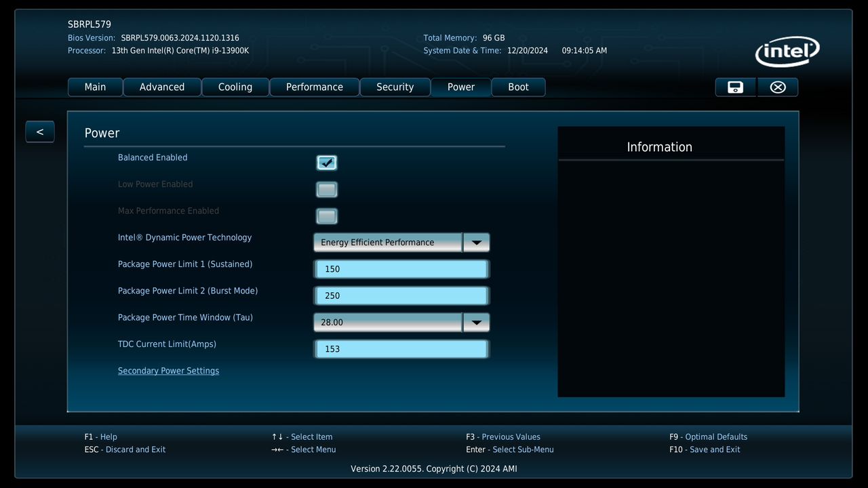Click the Max Performance Enabled label
This screenshot has height=488, width=868.
coord(168,211)
